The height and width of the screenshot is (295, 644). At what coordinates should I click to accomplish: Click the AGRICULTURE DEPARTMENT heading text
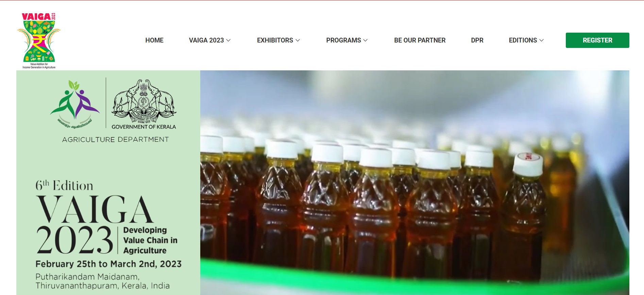115,139
